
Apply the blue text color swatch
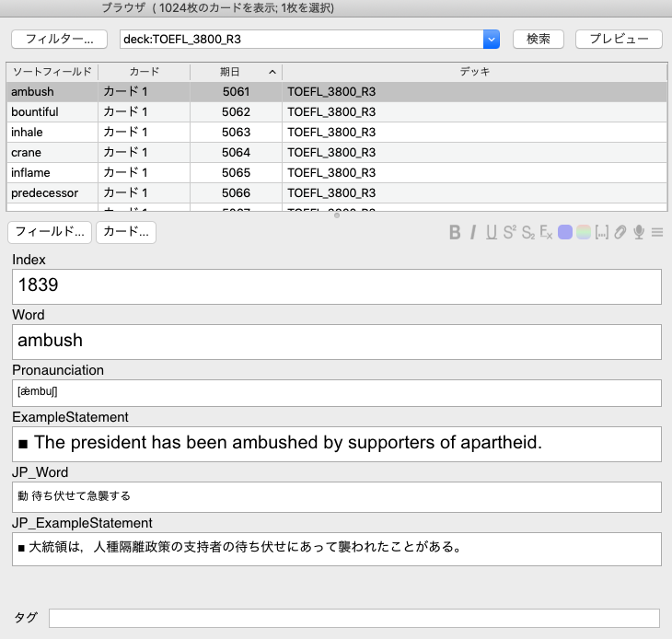pos(565,232)
